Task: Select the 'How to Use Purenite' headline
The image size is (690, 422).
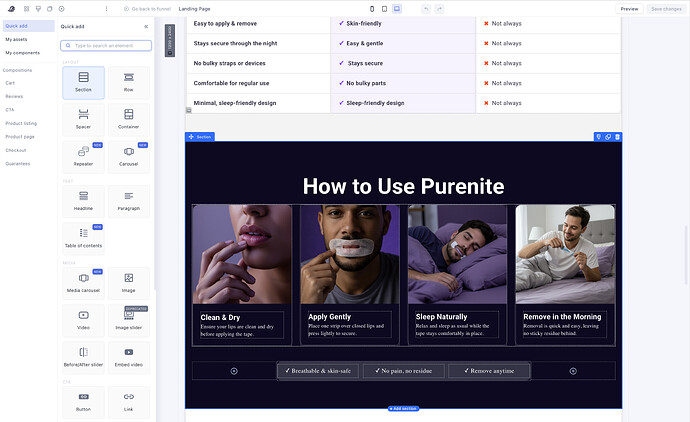Action: pos(404,186)
